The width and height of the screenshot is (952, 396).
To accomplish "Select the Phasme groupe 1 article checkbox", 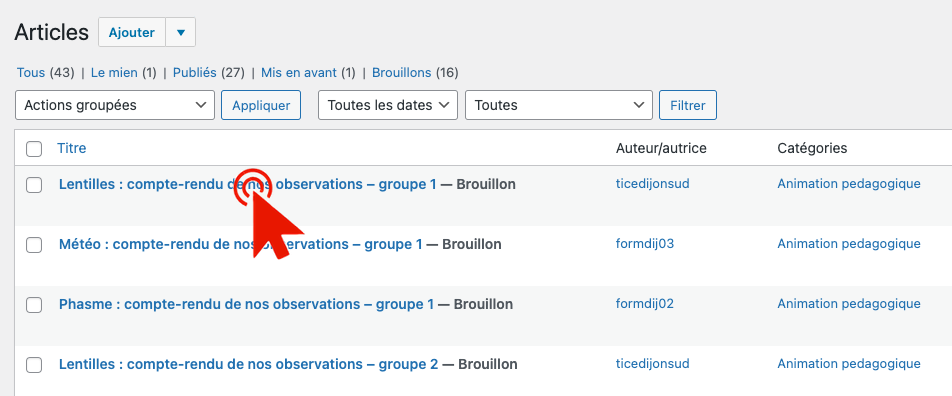I will [34, 306].
